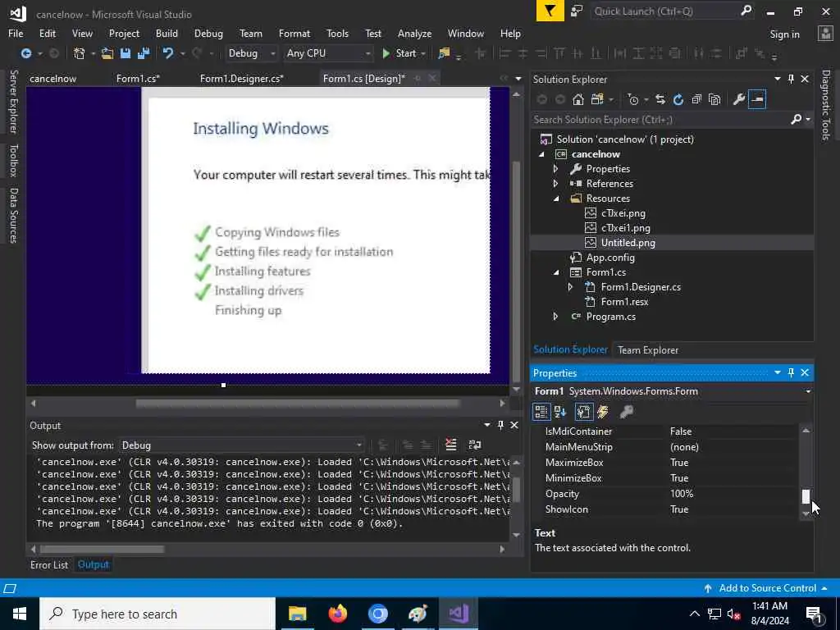
Task: Click the designer horizontal scrollbar thumb
Action: [298, 403]
